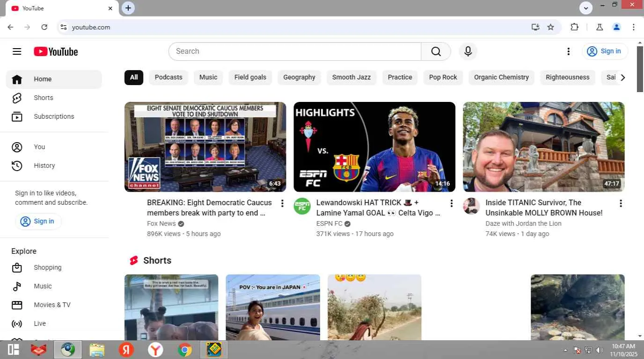Open Subscriptions in the sidebar
This screenshot has height=359, width=644.
pyautogui.click(x=54, y=117)
